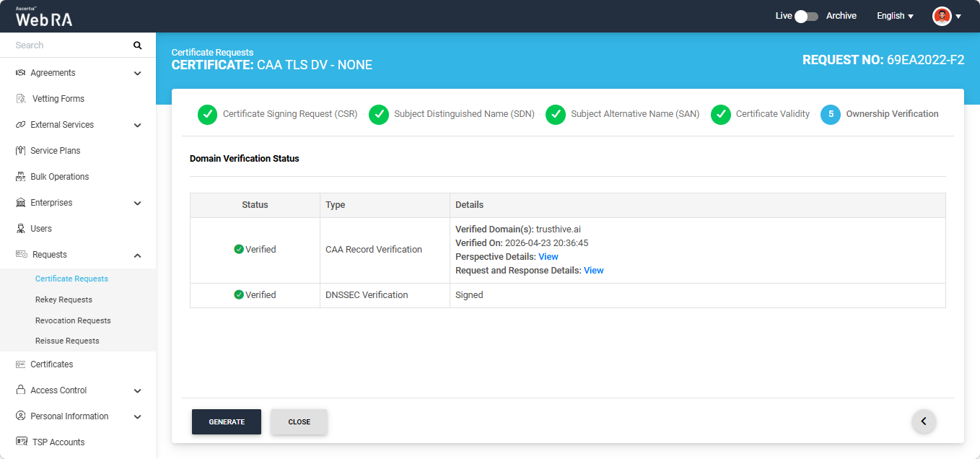Expand the Agreements menu chevron
This screenshot has height=459, width=980.
tap(138, 73)
